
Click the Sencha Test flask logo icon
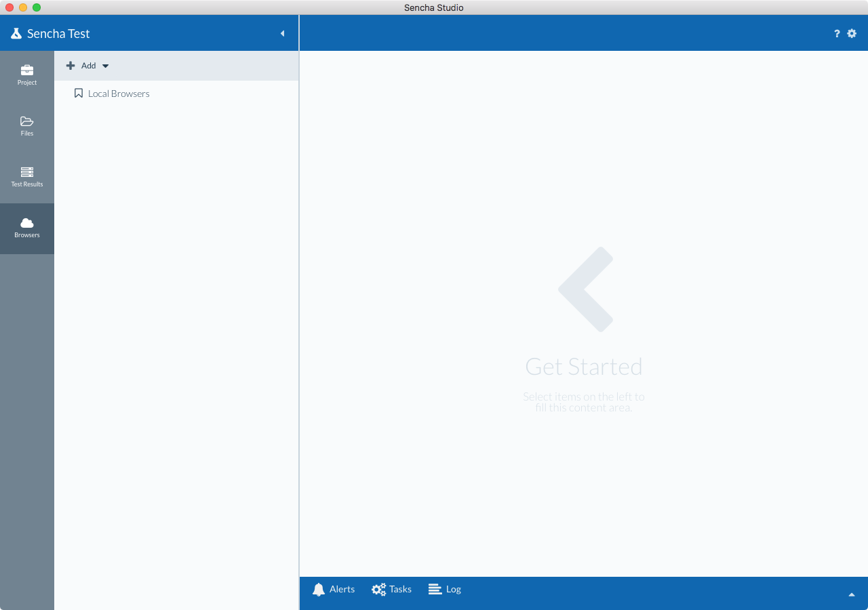(x=16, y=33)
